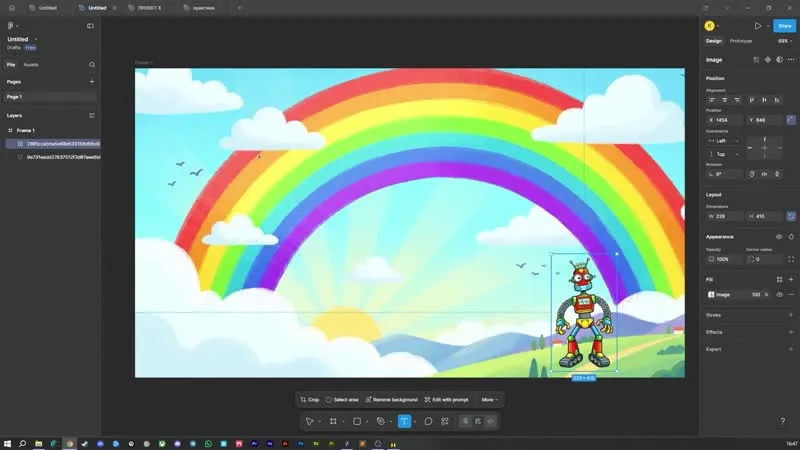Add a new page
The height and width of the screenshot is (450, 800).
click(92, 82)
